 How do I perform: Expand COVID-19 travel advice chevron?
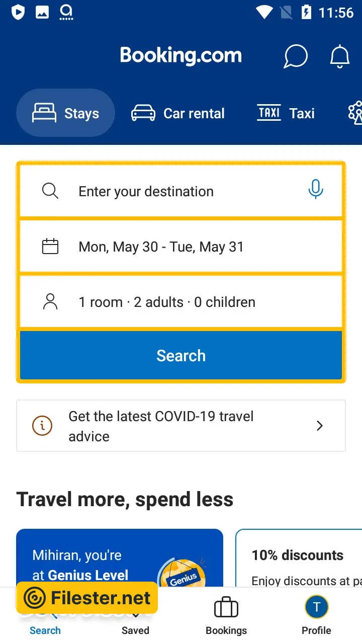[320, 426]
